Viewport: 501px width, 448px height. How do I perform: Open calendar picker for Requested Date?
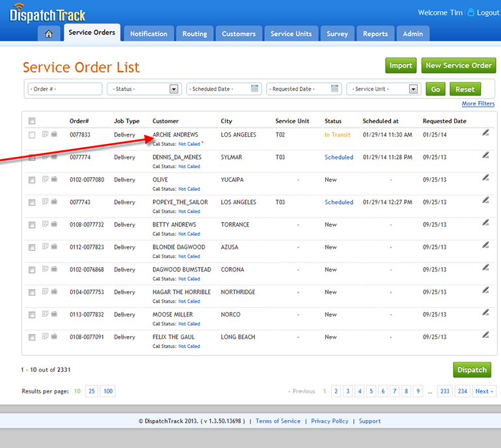click(x=335, y=89)
